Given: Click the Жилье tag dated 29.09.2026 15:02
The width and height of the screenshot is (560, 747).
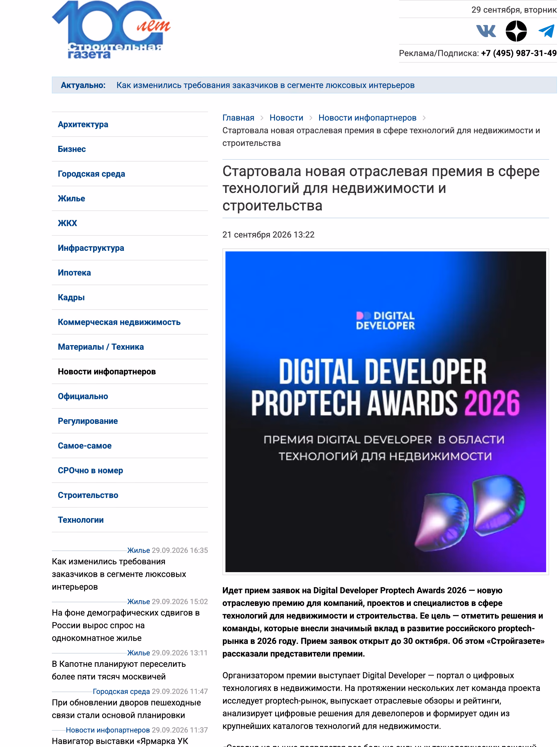Looking at the screenshot, I should (138, 601).
